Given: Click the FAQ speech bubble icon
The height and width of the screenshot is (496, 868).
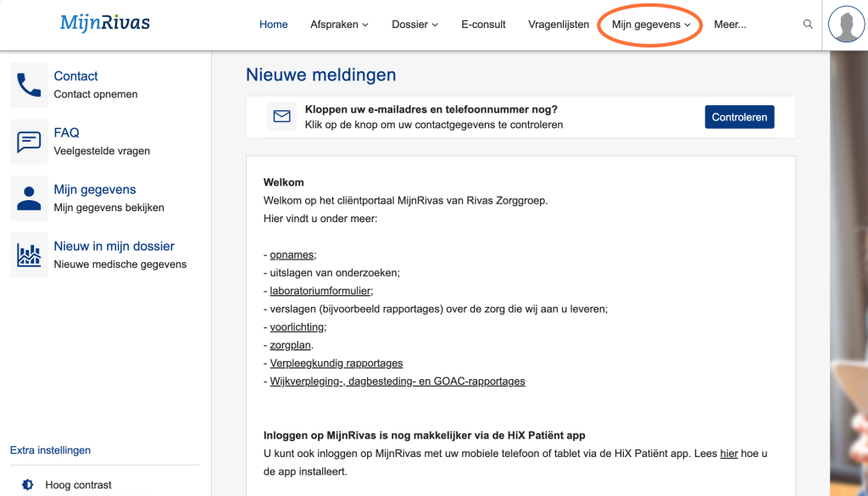Looking at the screenshot, I should 29,142.
